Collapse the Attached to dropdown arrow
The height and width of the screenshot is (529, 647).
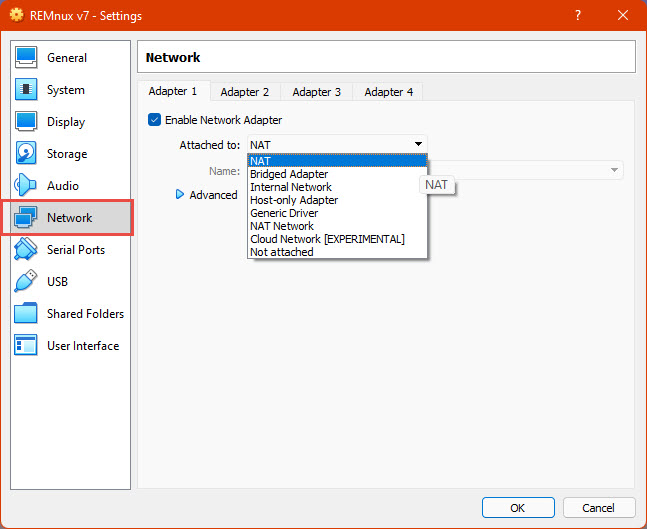[x=419, y=145]
